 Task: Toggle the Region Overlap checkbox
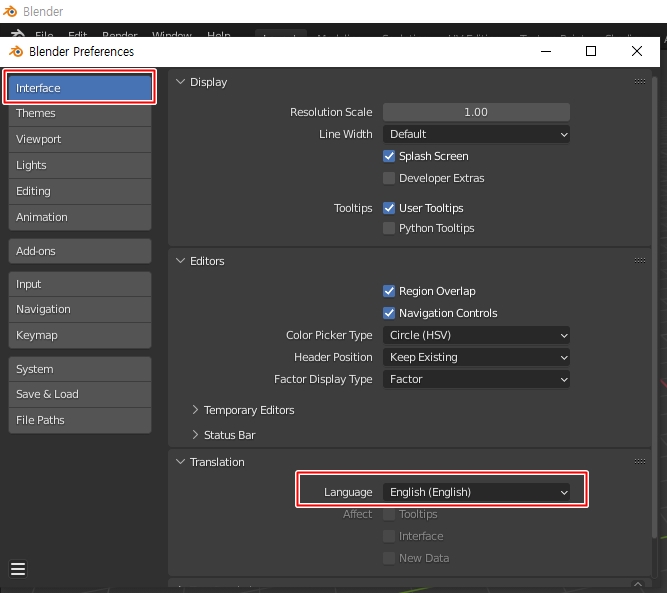389,291
